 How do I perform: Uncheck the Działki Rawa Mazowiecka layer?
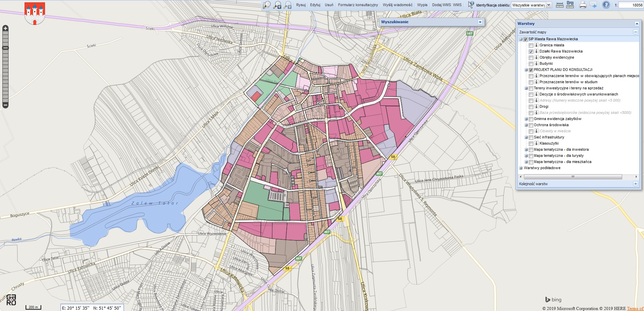click(x=531, y=51)
